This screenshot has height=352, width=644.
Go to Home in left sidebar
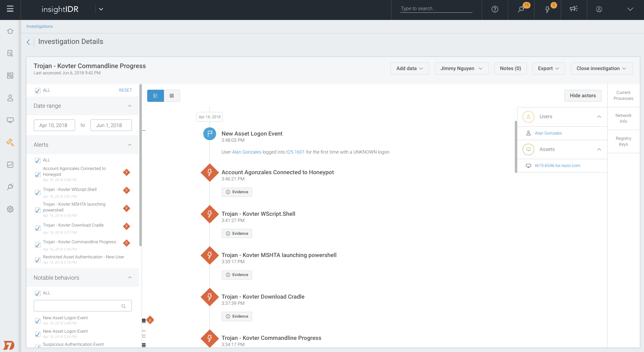coord(10,31)
